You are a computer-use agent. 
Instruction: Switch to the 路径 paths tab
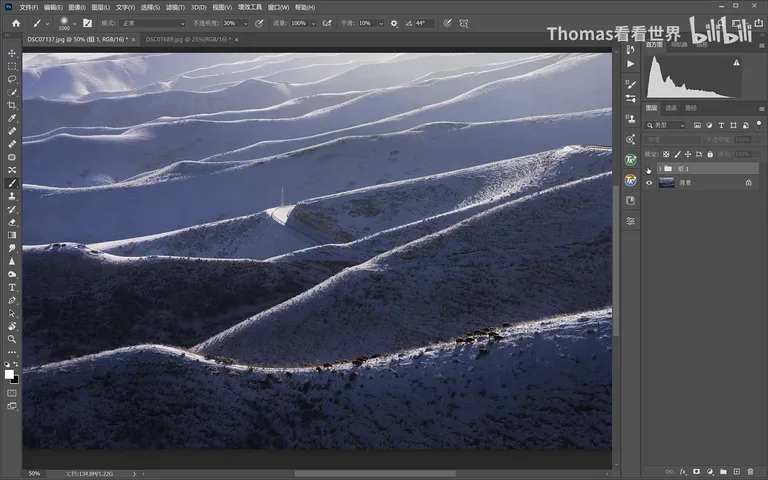(691, 108)
